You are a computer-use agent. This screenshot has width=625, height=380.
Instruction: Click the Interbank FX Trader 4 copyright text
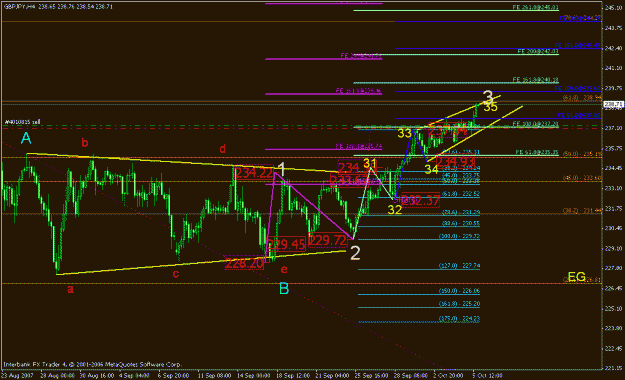tap(92, 364)
